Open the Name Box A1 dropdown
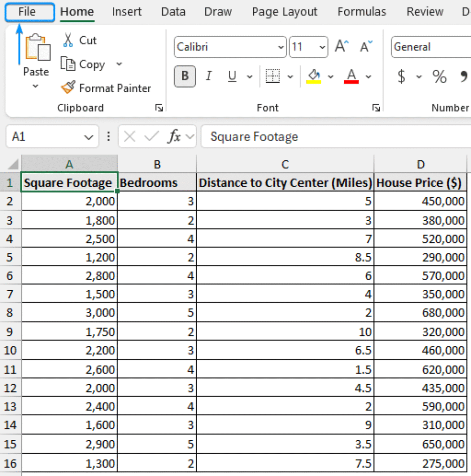The width and height of the screenshot is (471, 476). pos(89,137)
